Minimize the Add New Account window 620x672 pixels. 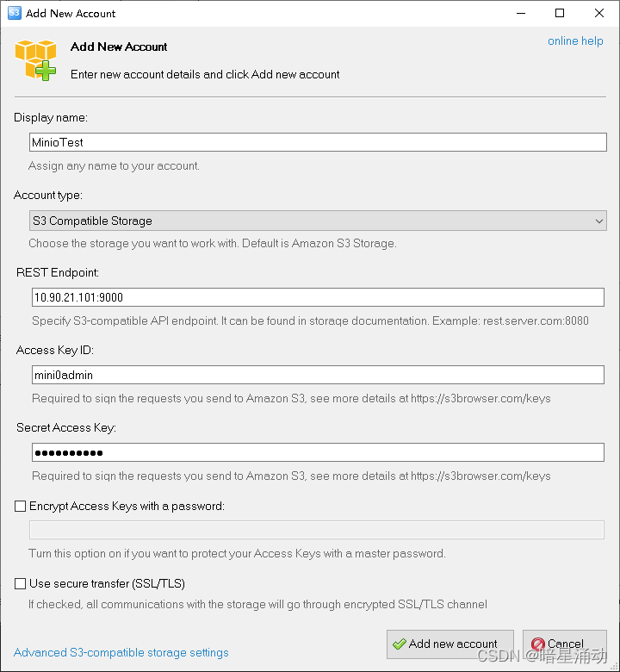pyautogui.click(x=521, y=13)
